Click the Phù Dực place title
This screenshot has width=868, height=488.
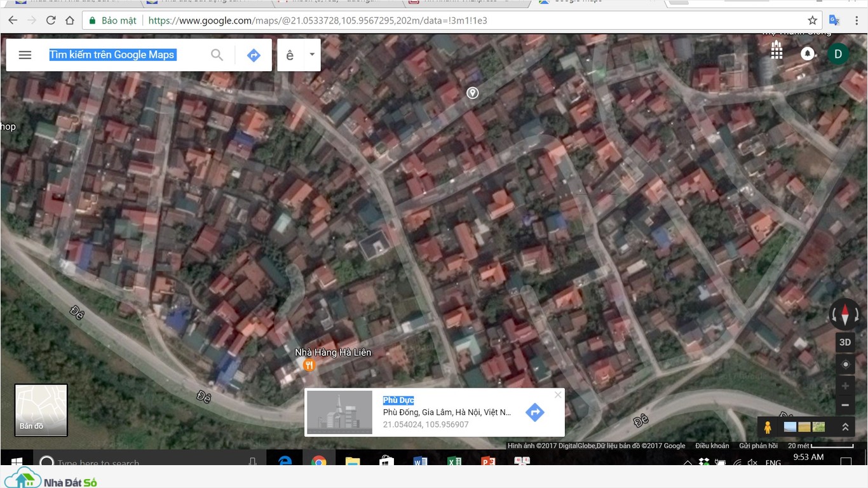(398, 400)
